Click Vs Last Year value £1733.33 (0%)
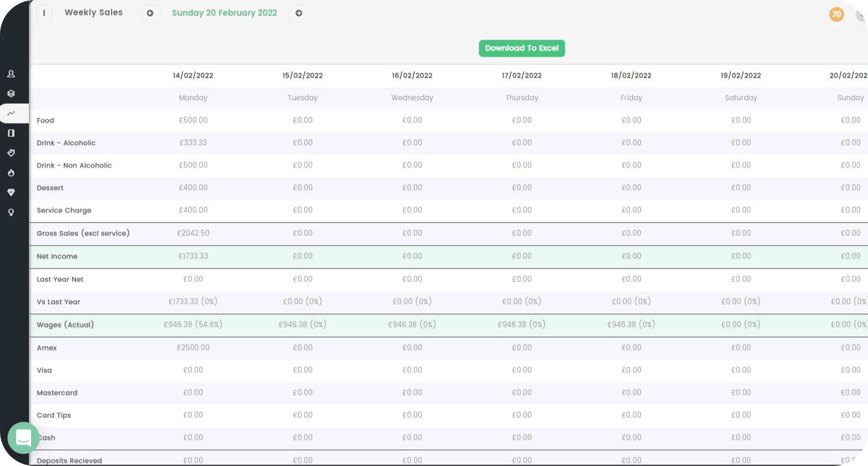The height and width of the screenshot is (466, 868). (x=193, y=302)
